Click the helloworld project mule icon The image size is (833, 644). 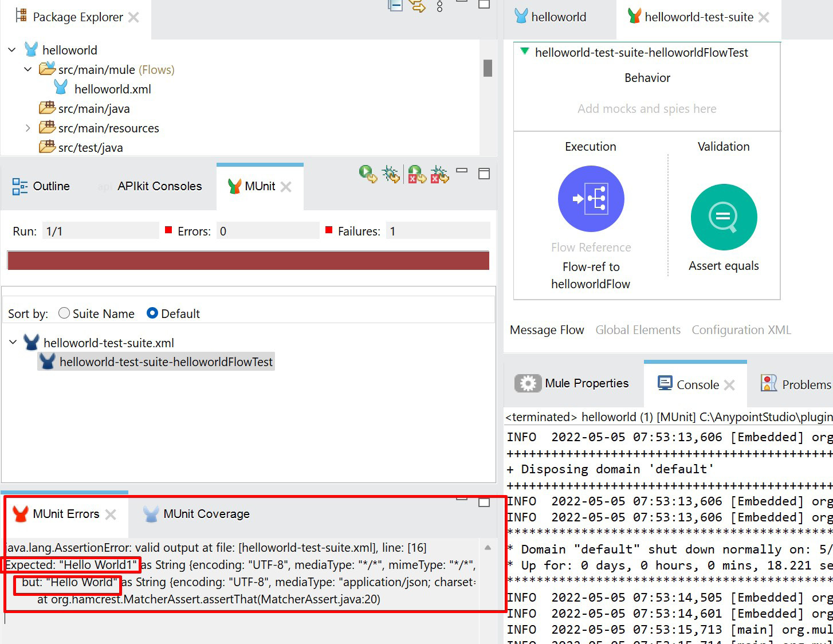(x=32, y=50)
